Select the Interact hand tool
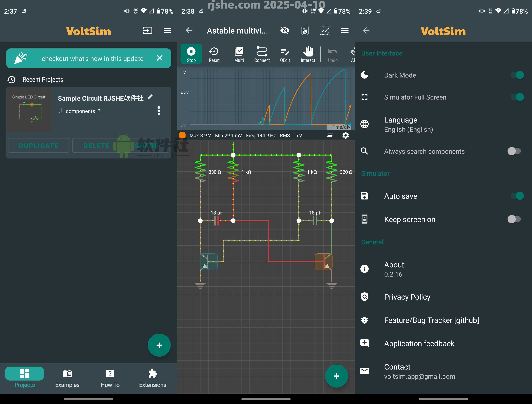The image size is (532, 404). (308, 54)
